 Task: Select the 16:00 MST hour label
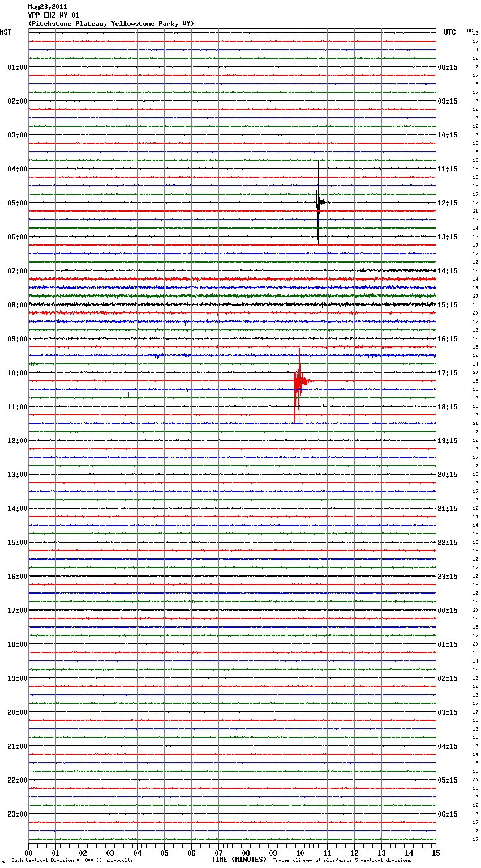[17, 577]
